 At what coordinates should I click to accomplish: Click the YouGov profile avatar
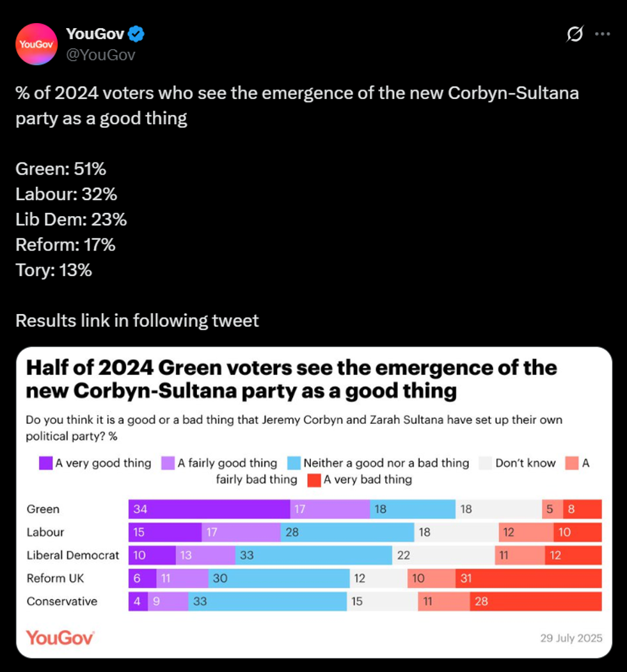[x=36, y=45]
